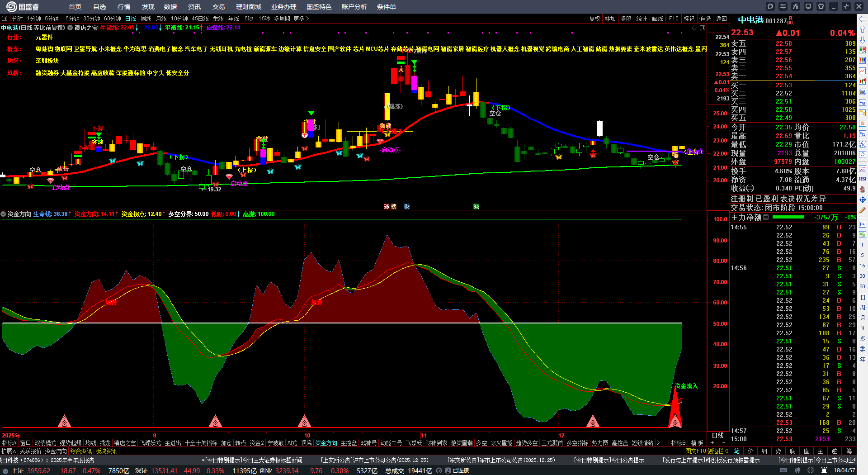868x475 pixels.
Task: Switch to the 资金流向 bottom tab
Action: click(56, 451)
